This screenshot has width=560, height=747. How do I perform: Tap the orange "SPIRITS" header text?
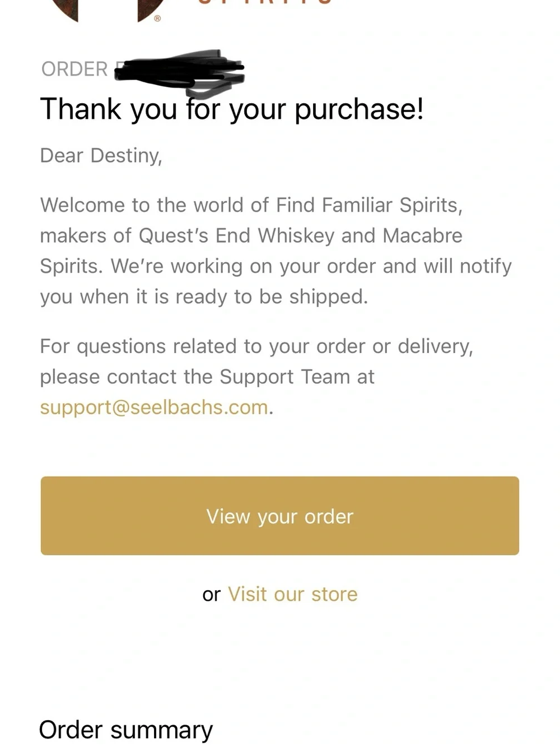[x=265, y=2]
